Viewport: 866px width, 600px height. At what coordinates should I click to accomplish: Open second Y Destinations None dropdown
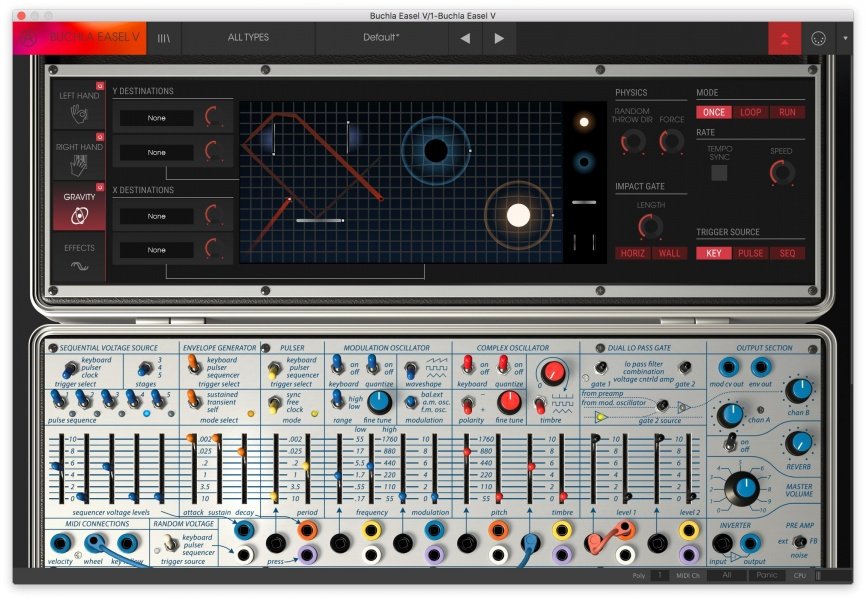(x=156, y=152)
